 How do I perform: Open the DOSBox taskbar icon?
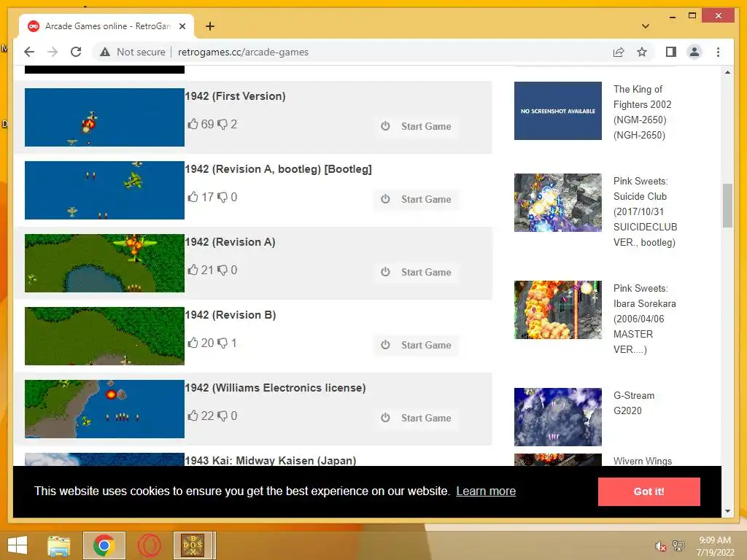click(193, 545)
